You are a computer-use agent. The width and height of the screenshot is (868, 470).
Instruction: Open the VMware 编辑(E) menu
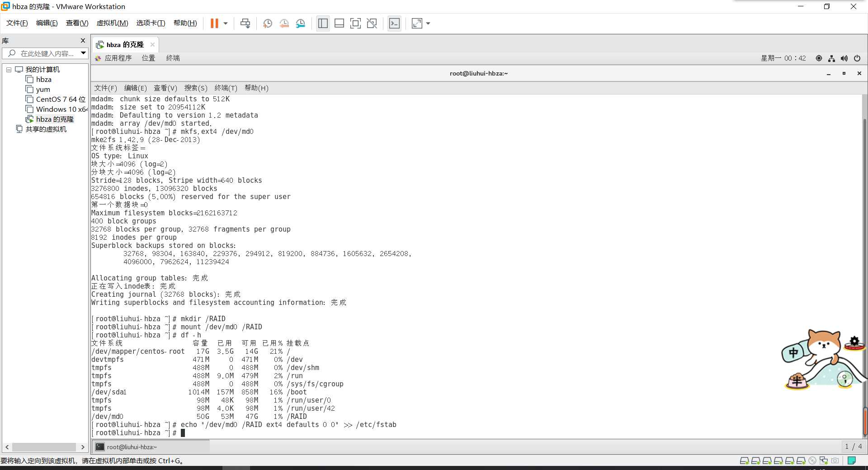click(x=47, y=23)
